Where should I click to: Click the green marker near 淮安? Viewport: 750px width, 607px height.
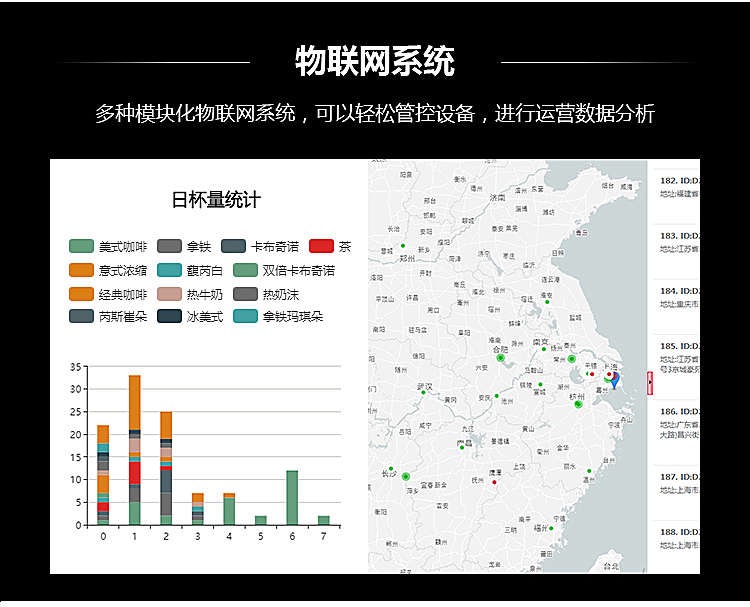547,302
